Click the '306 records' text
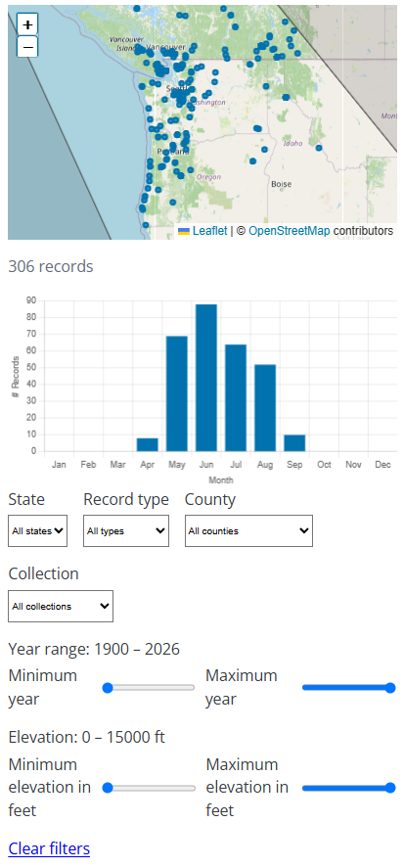404x868 pixels. pyautogui.click(x=51, y=266)
